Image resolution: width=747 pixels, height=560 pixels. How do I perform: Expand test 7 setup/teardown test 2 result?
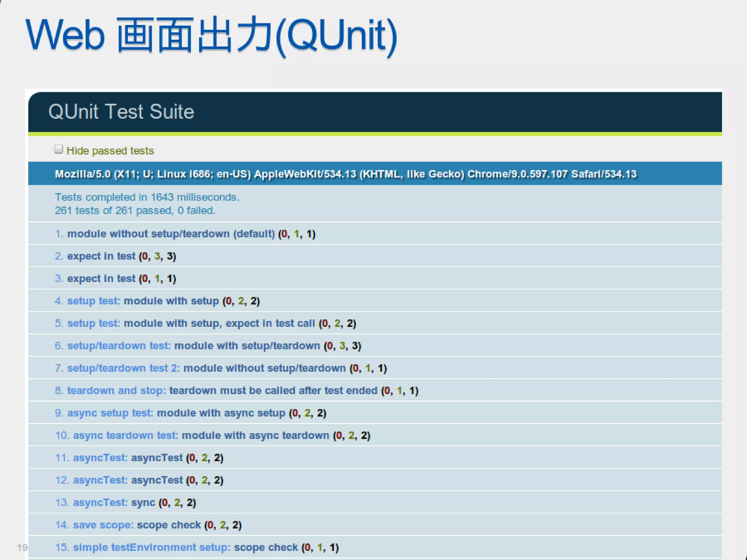pos(375,368)
